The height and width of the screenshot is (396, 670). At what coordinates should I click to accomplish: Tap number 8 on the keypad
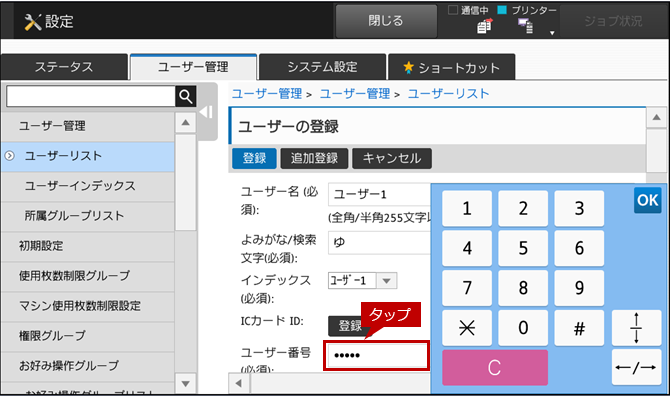(523, 288)
